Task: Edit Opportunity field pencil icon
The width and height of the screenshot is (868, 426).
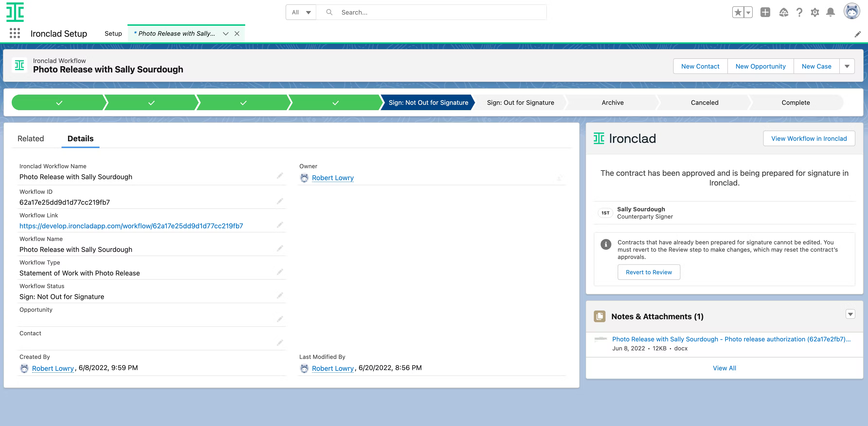Action: [280, 319]
